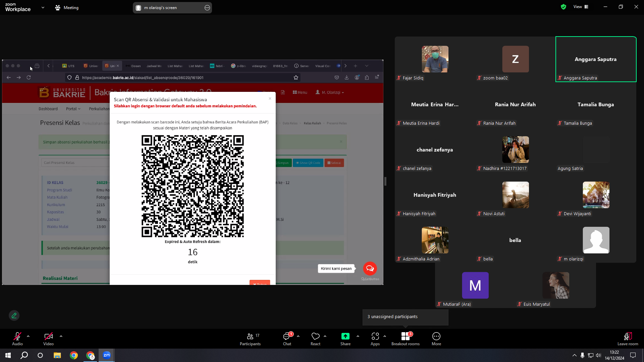Image resolution: width=644 pixels, height=362 pixels.
Task: Open Breakout rooms
Action: coord(406,339)
